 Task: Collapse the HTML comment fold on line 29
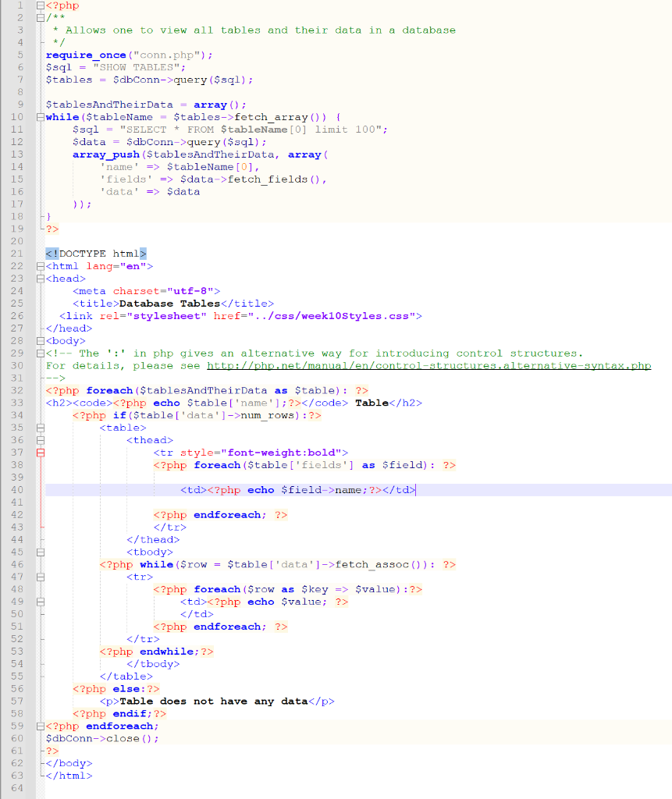pos(41,353)
